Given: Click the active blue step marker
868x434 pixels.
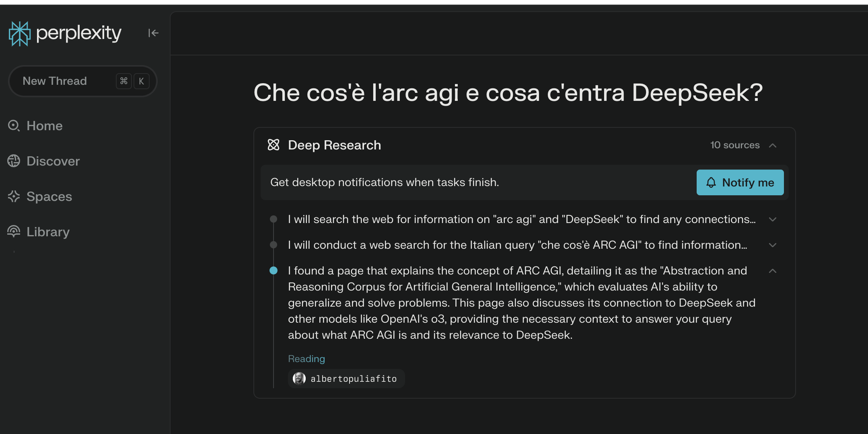Looking at the screenshot, I should [x=274, y=270].
